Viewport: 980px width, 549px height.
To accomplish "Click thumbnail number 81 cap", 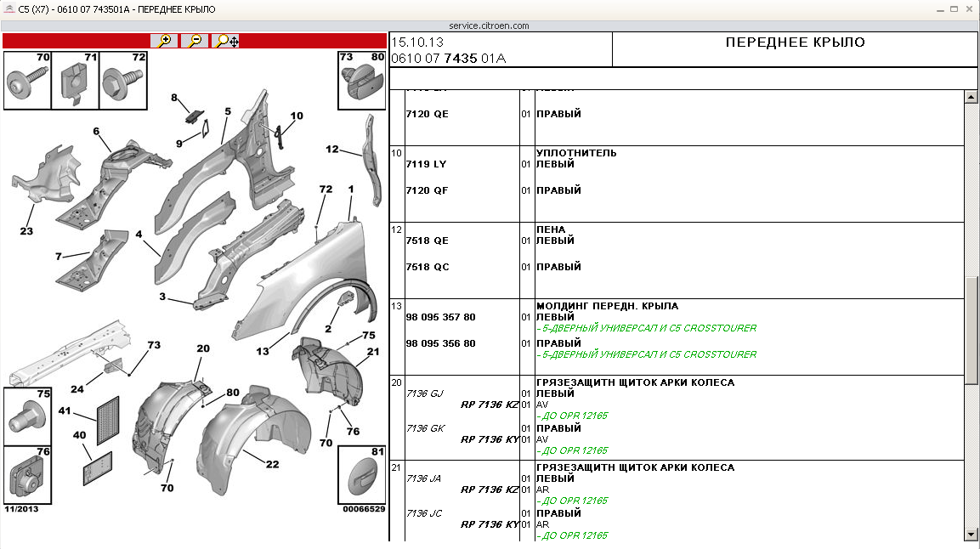I will [361, 476].
